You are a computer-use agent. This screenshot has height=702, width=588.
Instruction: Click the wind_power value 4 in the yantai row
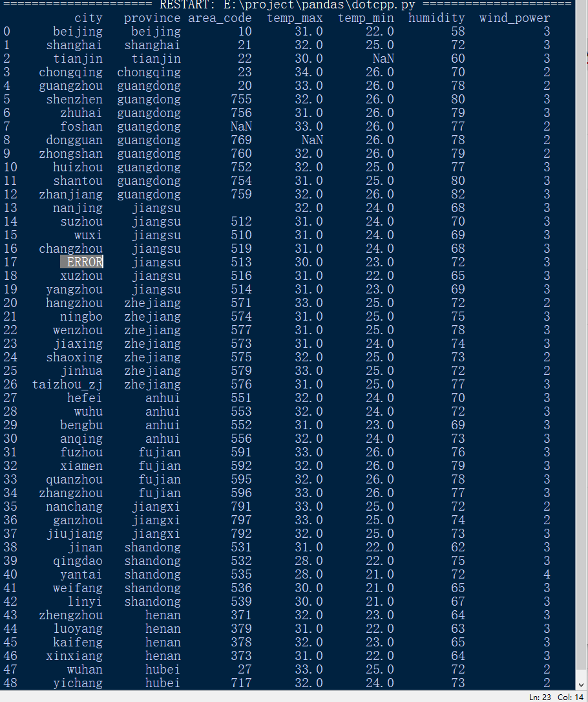[x=547, y=575]
